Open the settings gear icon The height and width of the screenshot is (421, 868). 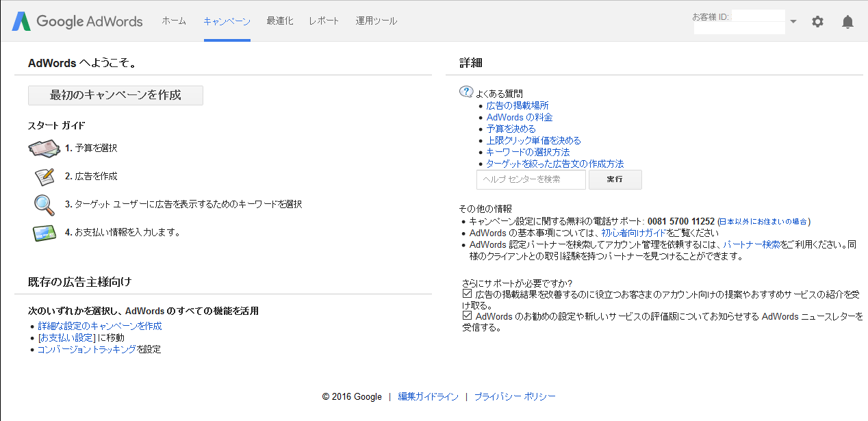817,21
